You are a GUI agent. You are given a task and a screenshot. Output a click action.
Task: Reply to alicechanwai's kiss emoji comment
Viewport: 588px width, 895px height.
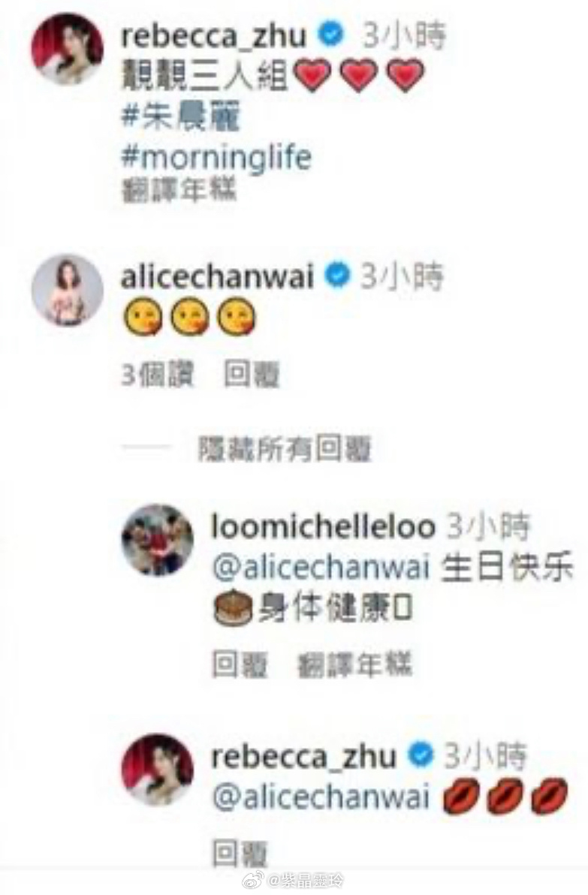click(x=252, y=375)
